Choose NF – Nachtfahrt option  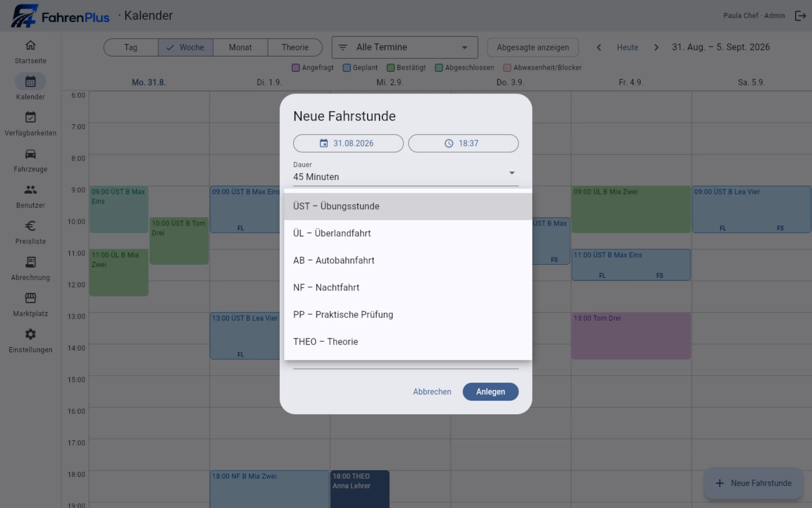click(408, 288)
